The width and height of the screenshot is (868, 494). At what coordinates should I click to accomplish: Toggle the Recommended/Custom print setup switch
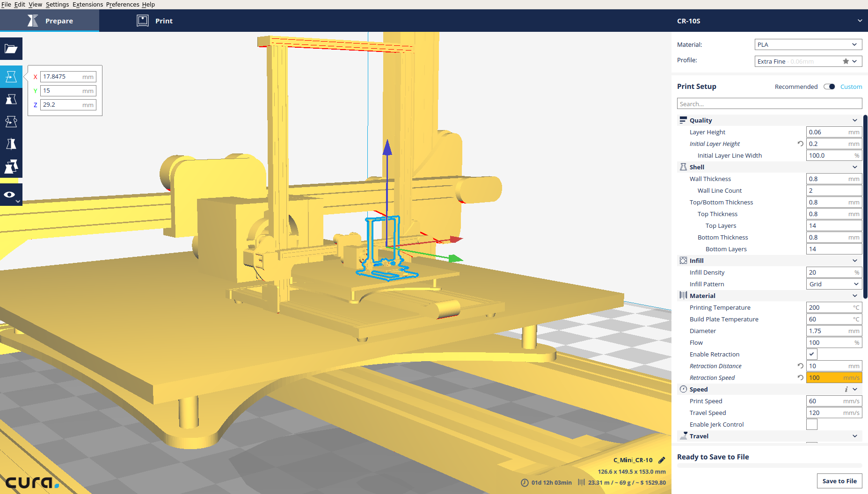(x=829, y=87)
